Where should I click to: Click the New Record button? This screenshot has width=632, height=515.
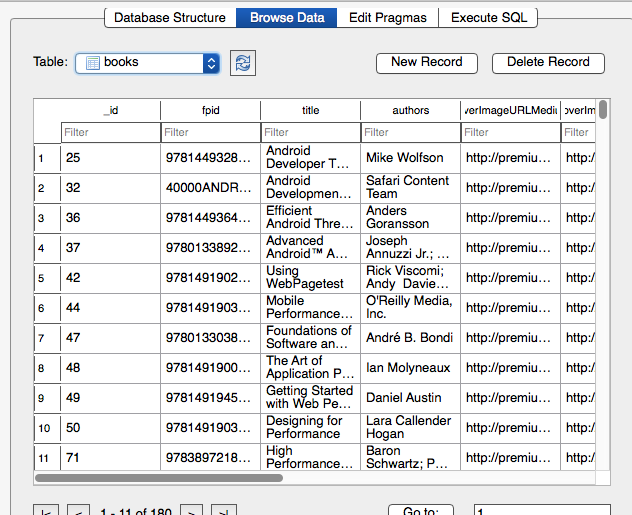coord(427,63)
